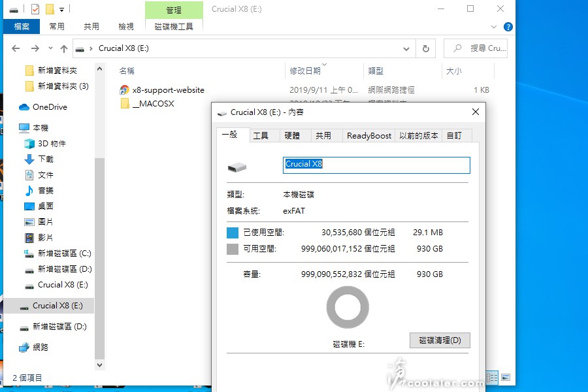The image size is (588, 392).
Task: Sort by the 名稱 column header
Action: click(126, 71)
